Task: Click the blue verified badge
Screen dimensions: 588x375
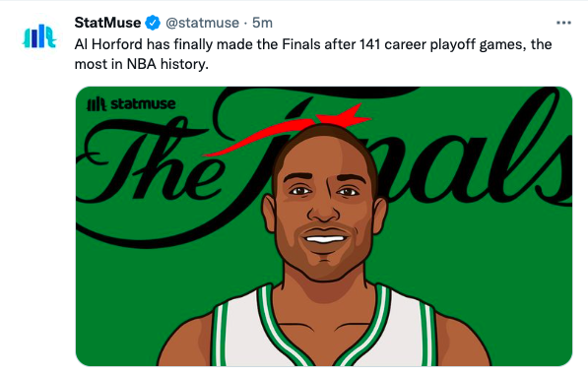Action: coord(153,23)
